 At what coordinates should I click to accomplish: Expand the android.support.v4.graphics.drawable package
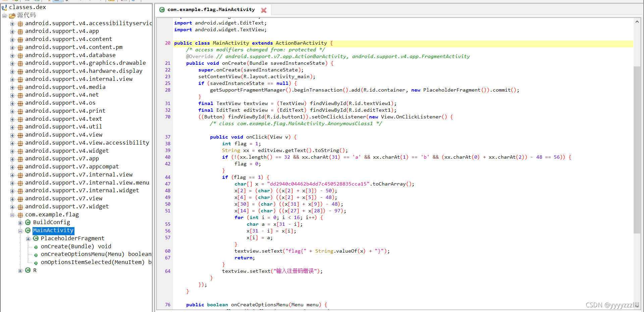(x=12, y=63)
